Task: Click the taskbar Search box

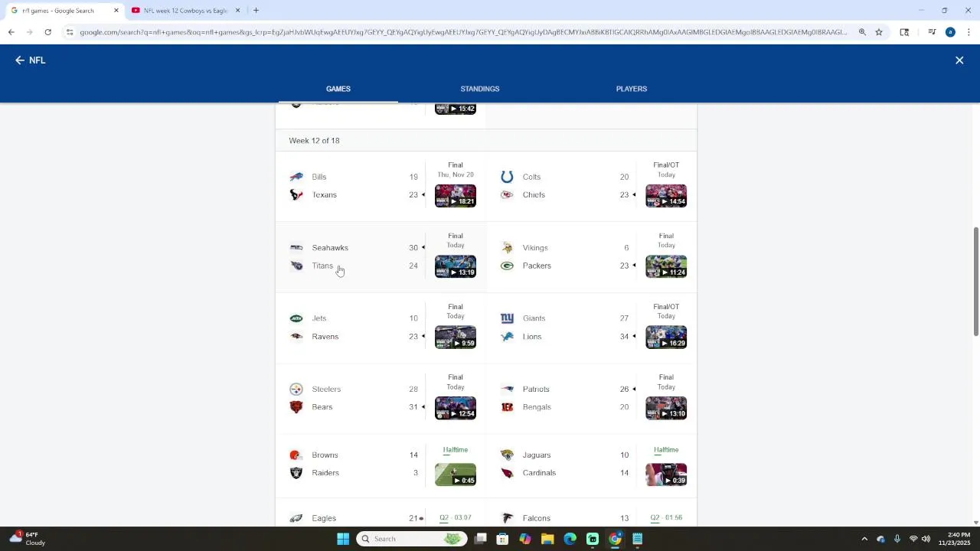Action: pos(413,539)
